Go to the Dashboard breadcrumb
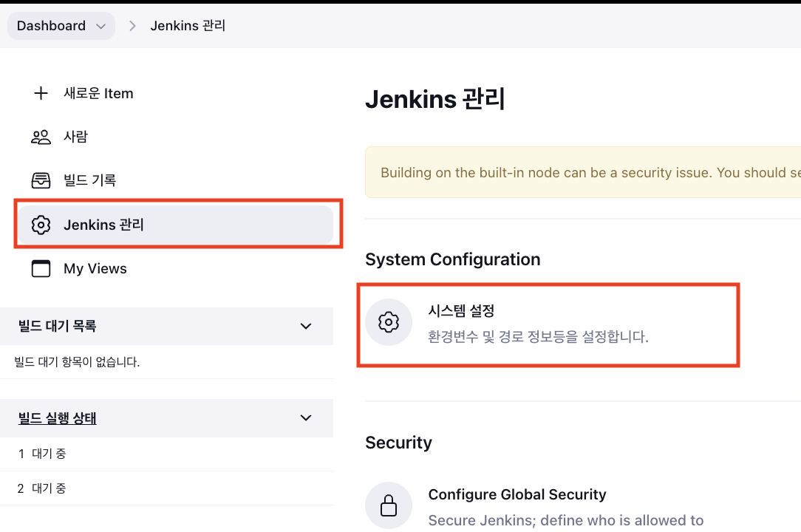The width and height of the screenshot is (801, 532). [x=51, y=26]
